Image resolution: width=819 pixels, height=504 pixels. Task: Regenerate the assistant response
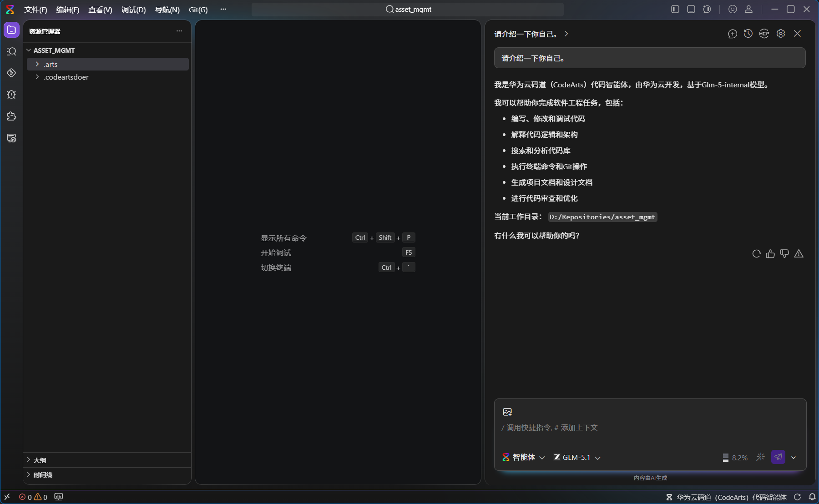coord(756,254)
